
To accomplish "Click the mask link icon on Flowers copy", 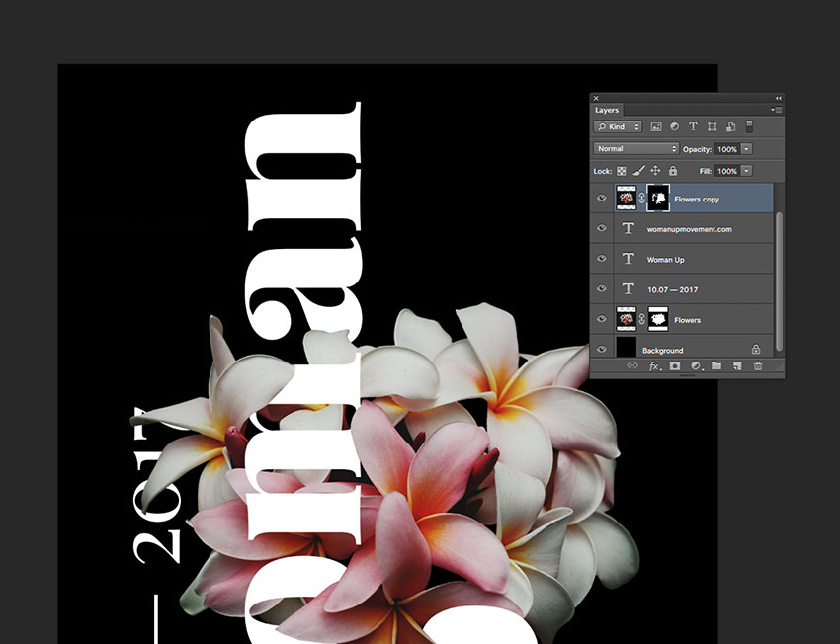I will (641, 199).
